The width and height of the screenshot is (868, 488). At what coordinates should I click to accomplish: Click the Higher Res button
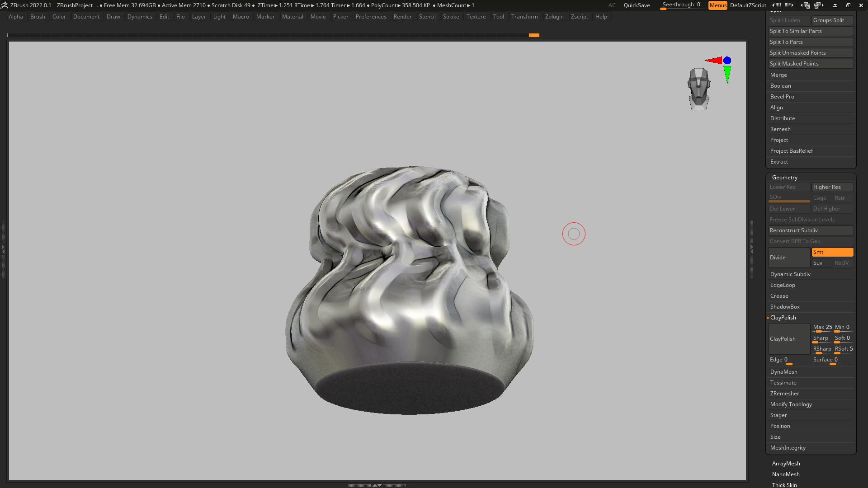click(x=832, y=187)
